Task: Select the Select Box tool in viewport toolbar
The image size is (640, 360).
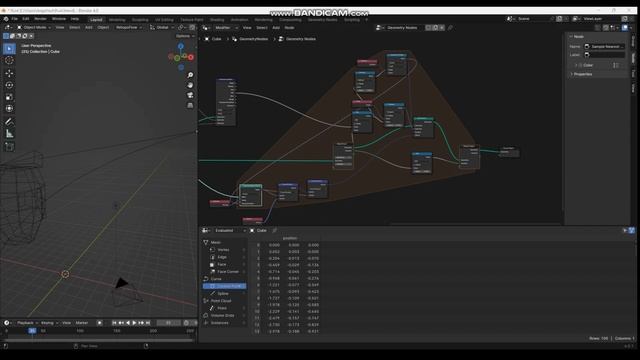Action: click(x=9, y=49)
